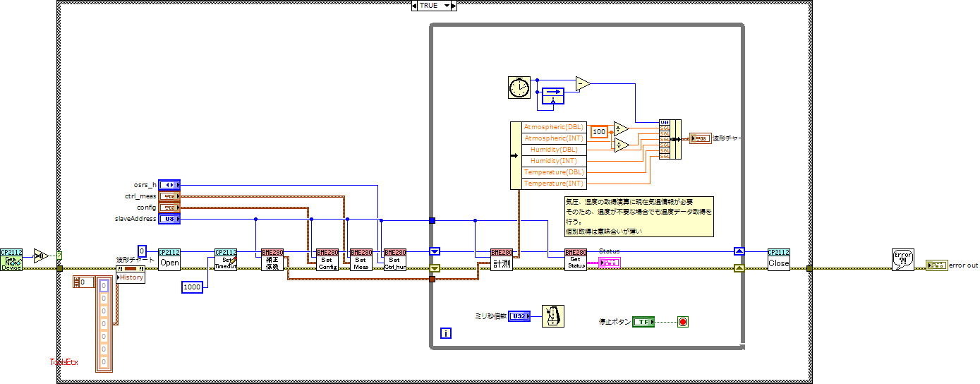Click the BME280 計測 measurement subVI
Screen dimensions: 980x384
502,260
